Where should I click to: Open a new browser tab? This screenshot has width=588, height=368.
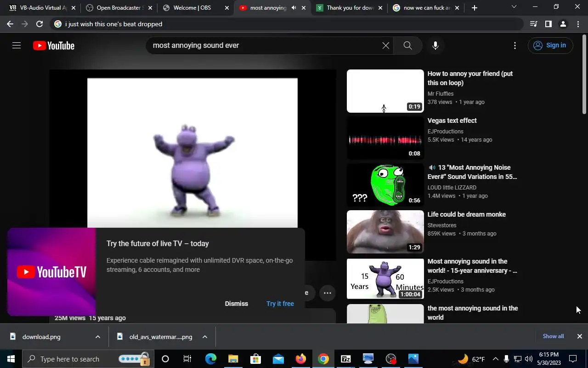[474, 8]
